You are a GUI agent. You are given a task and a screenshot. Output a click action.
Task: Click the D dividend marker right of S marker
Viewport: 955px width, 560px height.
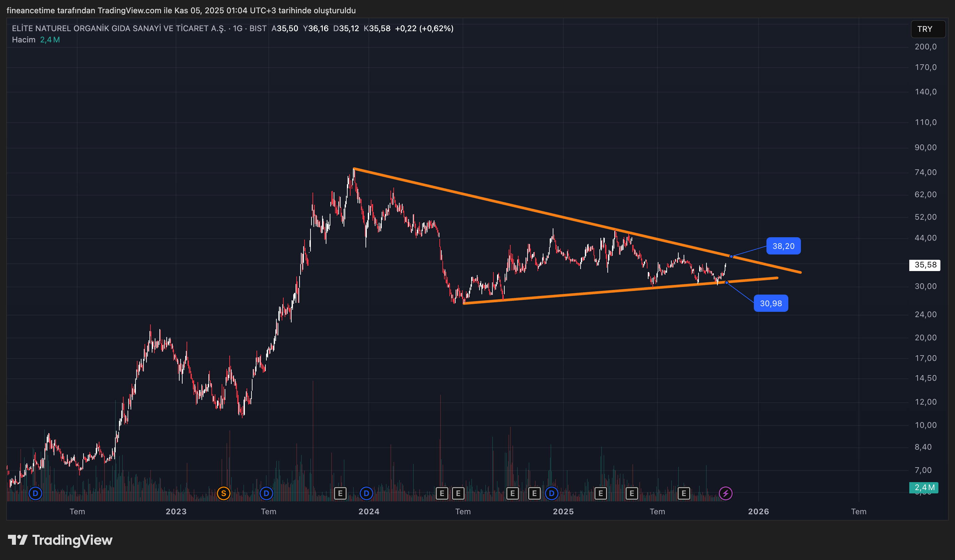(x=266, y=493)
